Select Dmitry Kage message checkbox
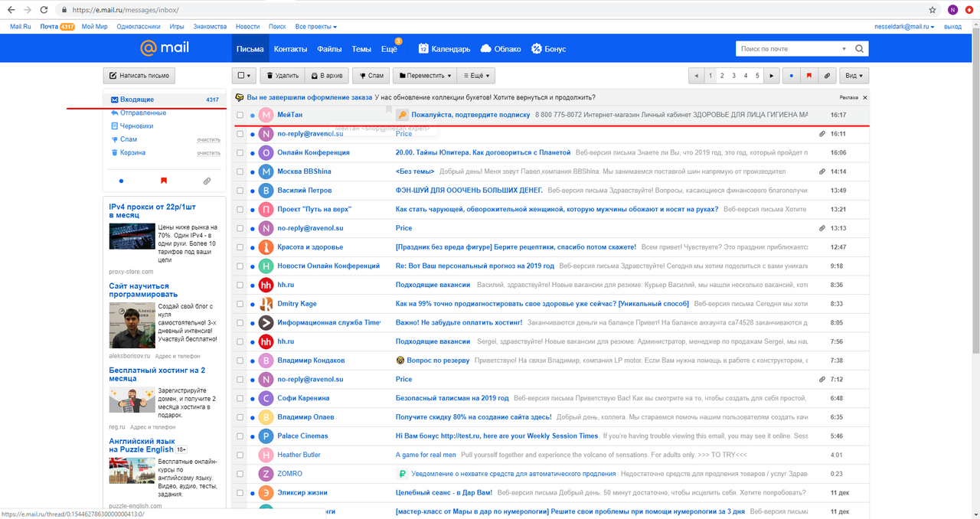Viewport: 980px width, 519px height. click(240, 304)
